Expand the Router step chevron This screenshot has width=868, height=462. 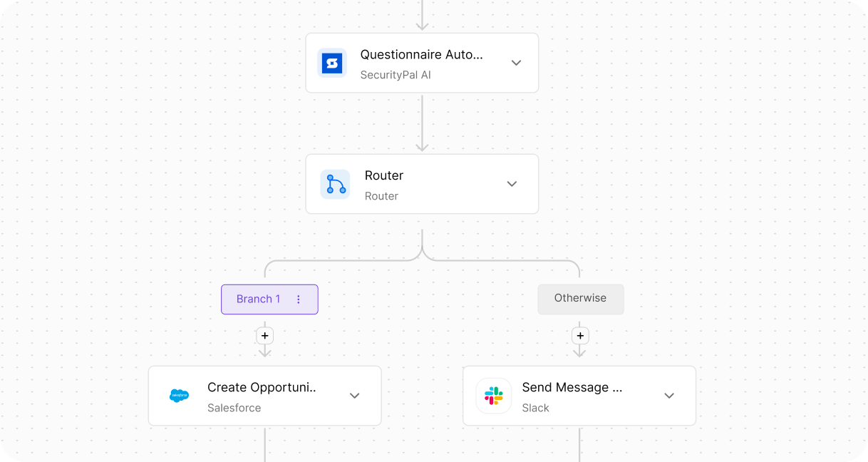pyautogui.click(x=512, y=184)
